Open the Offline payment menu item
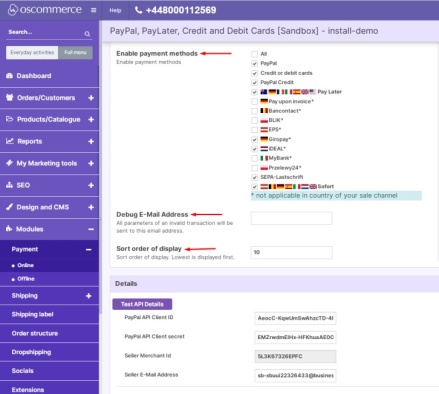The image size is (439, 394). click(26, 279)
